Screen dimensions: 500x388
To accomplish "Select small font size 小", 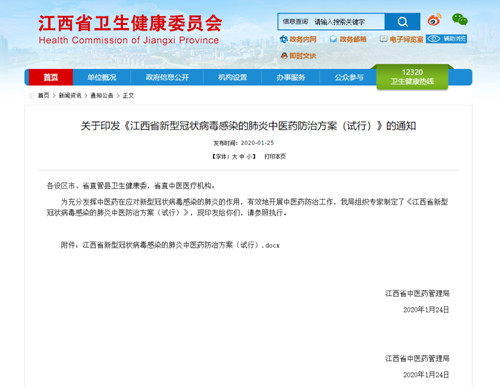I will 249,157.
